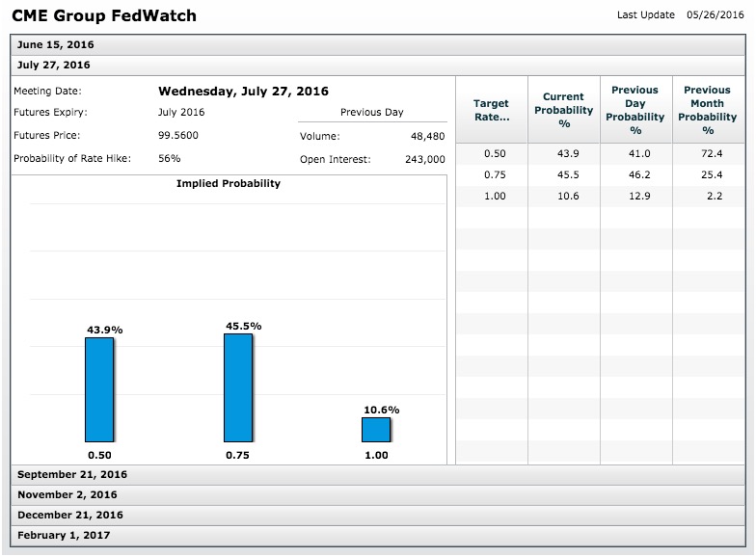This screenshot has width=756, height=557.
Task: Click the CME Group FedWatch title
Action: pyautogui.click(x=104, y=15)
